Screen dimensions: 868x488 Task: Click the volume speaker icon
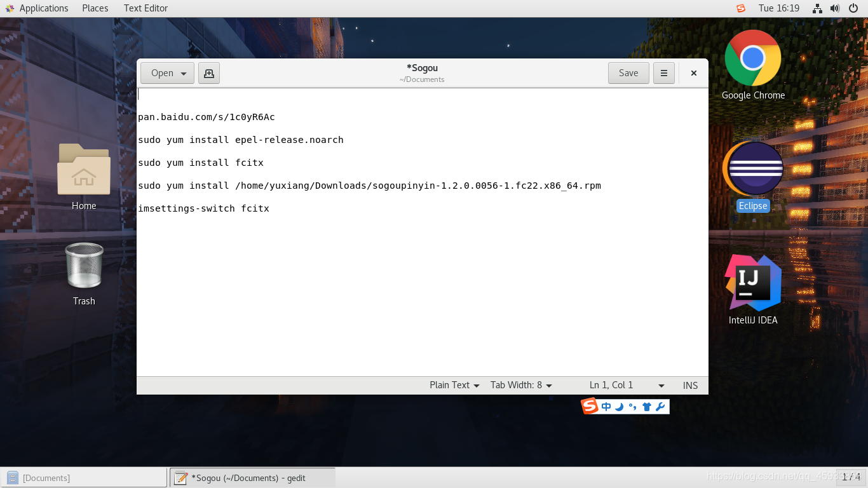[x=835, y=8]
